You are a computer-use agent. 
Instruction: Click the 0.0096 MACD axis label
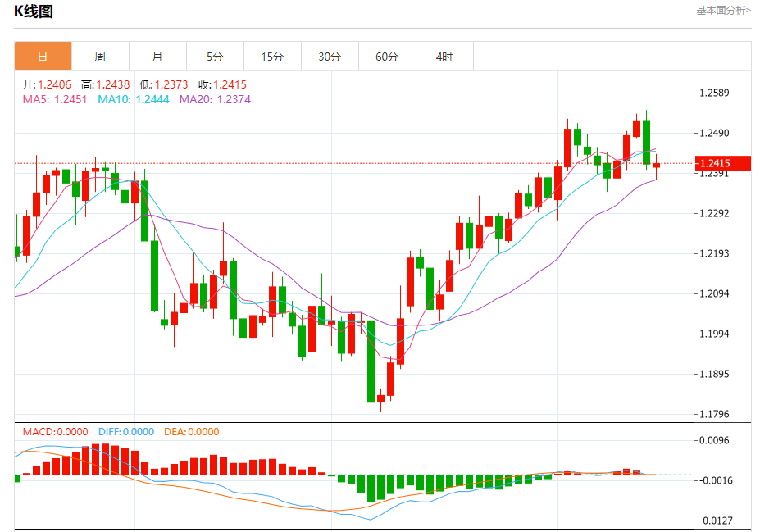click(714, 440)
